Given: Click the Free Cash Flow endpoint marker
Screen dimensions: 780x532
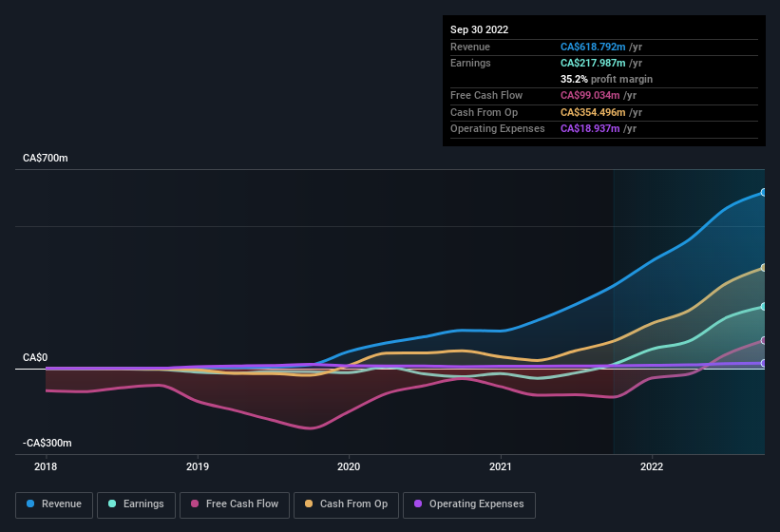Looking at the screenshot, I should click(x=764, y=341).
